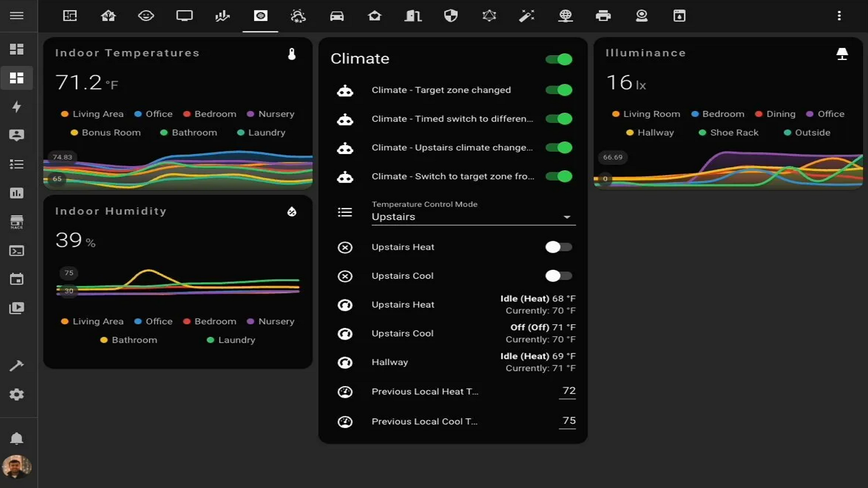This screenshot has width=868, height=488.
Task: Toggle the main Climate group switch
Action: pyautogui.click(x=559, y=59)
